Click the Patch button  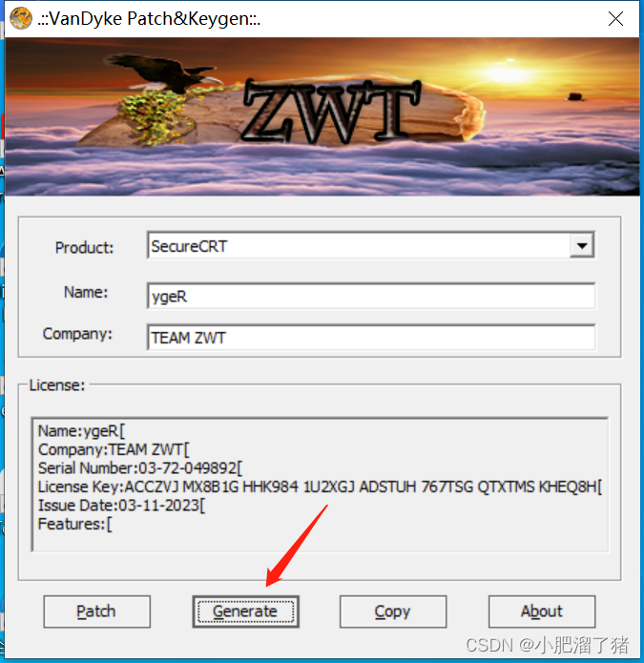(x=96, y=611)
